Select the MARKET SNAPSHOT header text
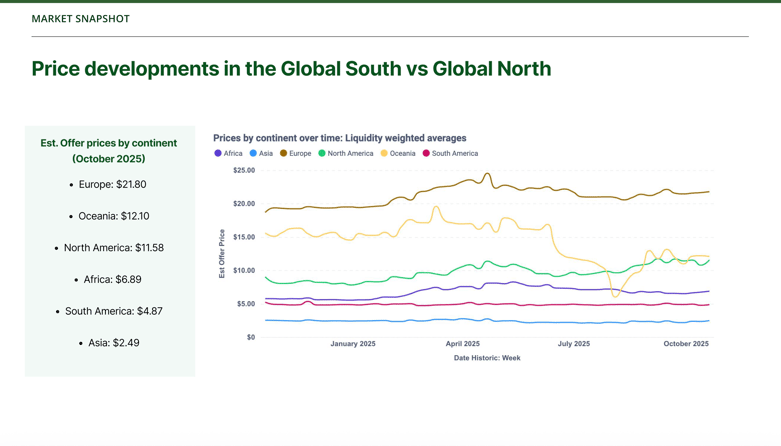 (x=80, y=18)
